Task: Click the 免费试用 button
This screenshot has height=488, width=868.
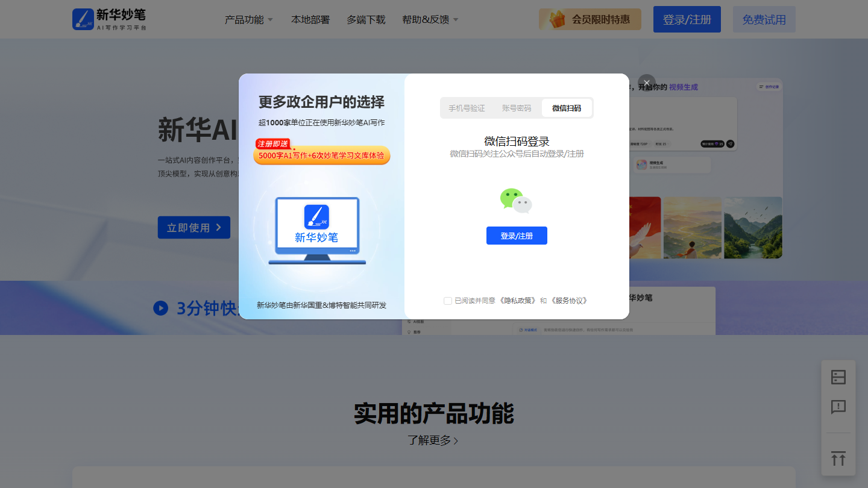Action: coord(764,19)
